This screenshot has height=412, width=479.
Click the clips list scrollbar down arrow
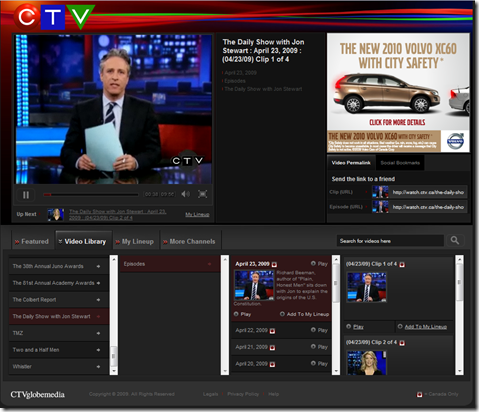pos(459,371)
